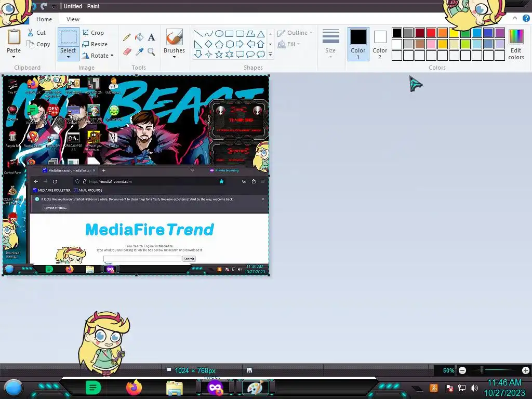Switch to the View ribbon tab

point(73,19)
